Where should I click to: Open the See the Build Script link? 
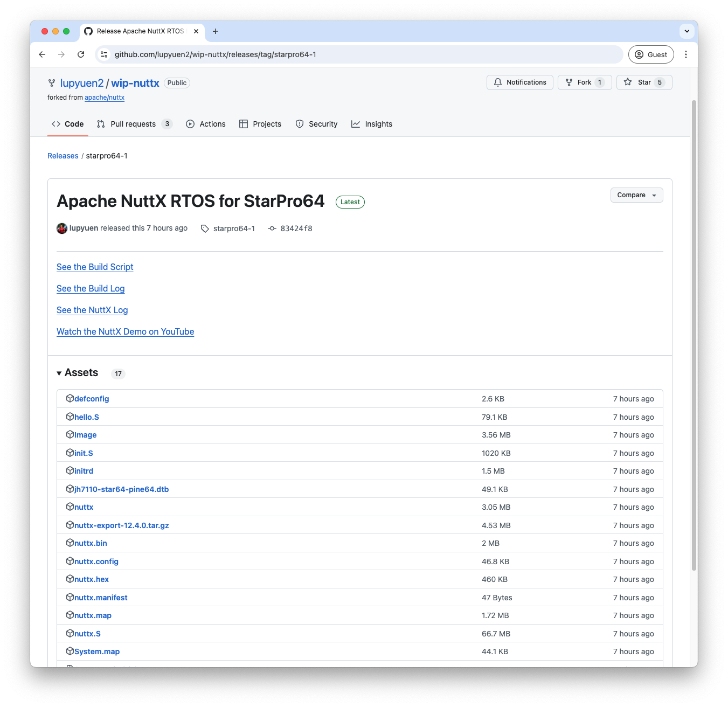[95, 267]
